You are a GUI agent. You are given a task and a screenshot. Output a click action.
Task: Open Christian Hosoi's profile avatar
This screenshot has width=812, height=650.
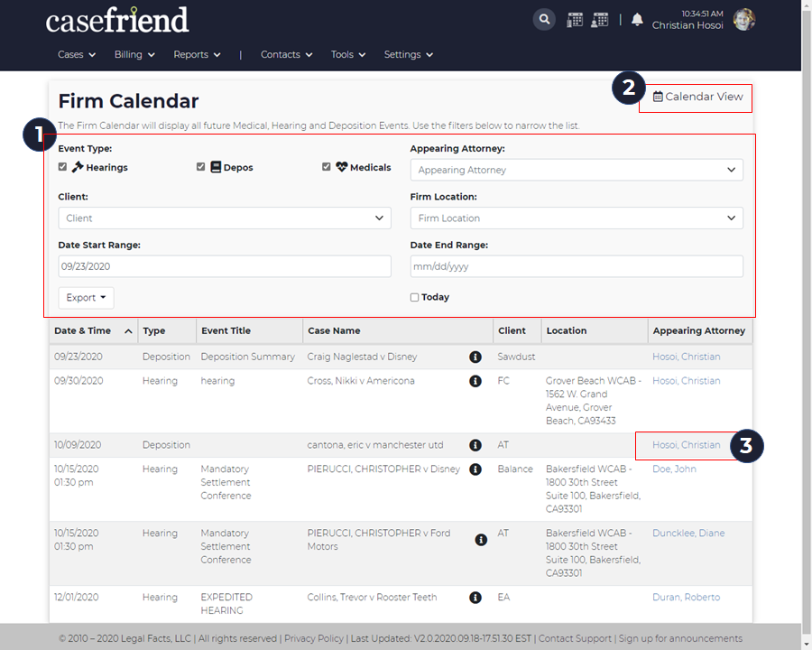click(744, 20)
